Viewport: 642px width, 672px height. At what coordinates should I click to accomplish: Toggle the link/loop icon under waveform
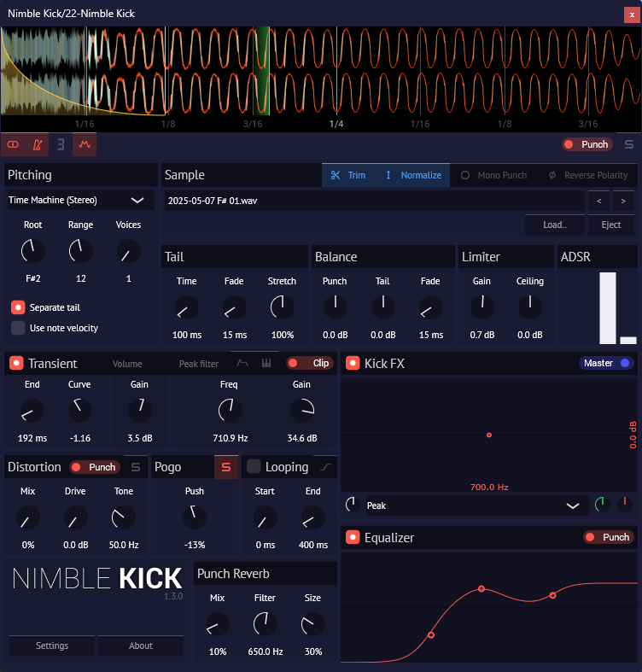pos(13,144)
